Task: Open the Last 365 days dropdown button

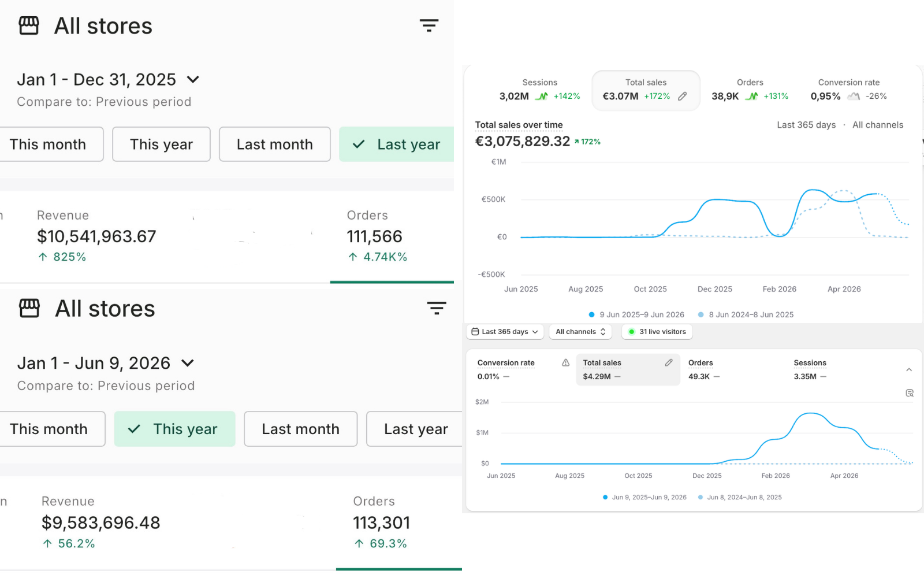Action: [505, 332]
